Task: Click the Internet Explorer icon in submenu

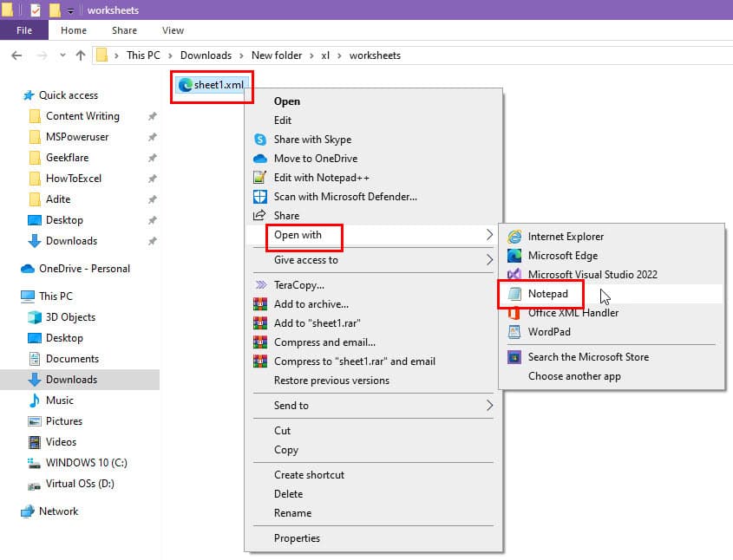Action: [514, 237]
